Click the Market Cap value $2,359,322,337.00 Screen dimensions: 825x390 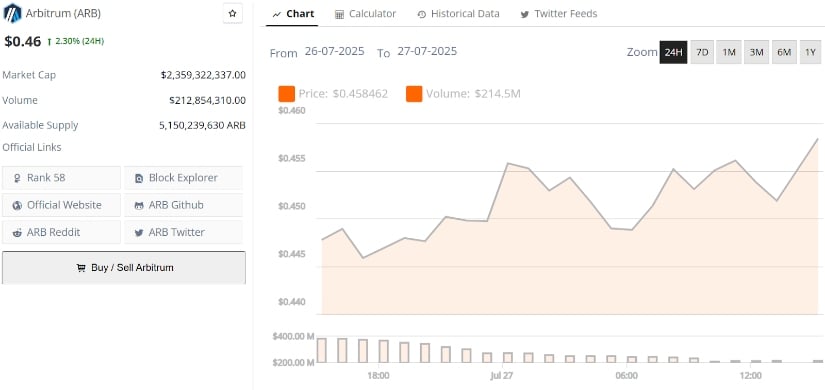click(x=203, y=75)
